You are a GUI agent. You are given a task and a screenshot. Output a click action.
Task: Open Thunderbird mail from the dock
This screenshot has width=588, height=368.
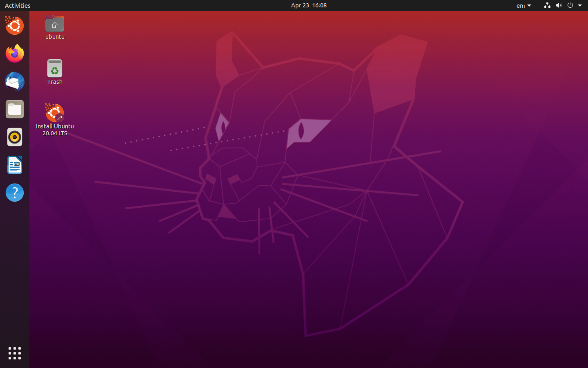[14, 81]
